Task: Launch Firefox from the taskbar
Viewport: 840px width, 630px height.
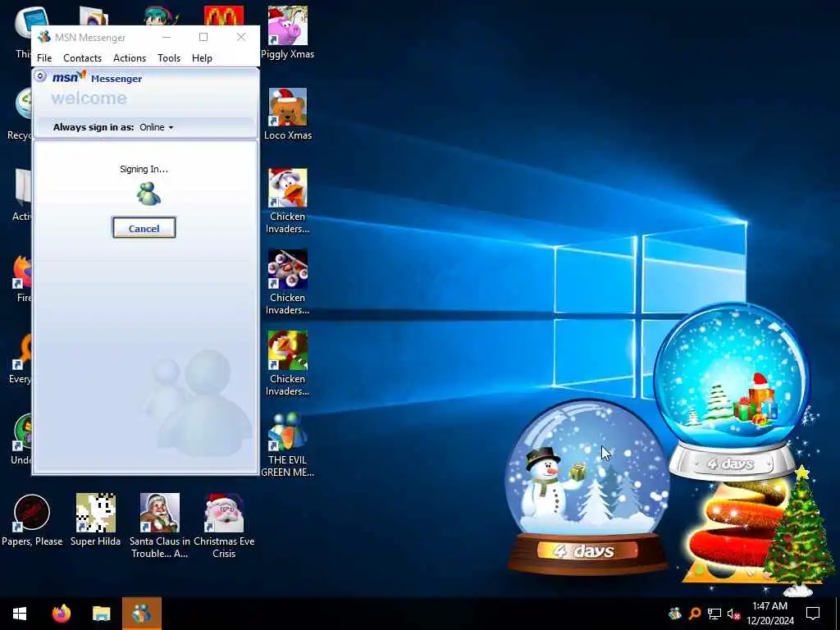Action: pos(61,614)
